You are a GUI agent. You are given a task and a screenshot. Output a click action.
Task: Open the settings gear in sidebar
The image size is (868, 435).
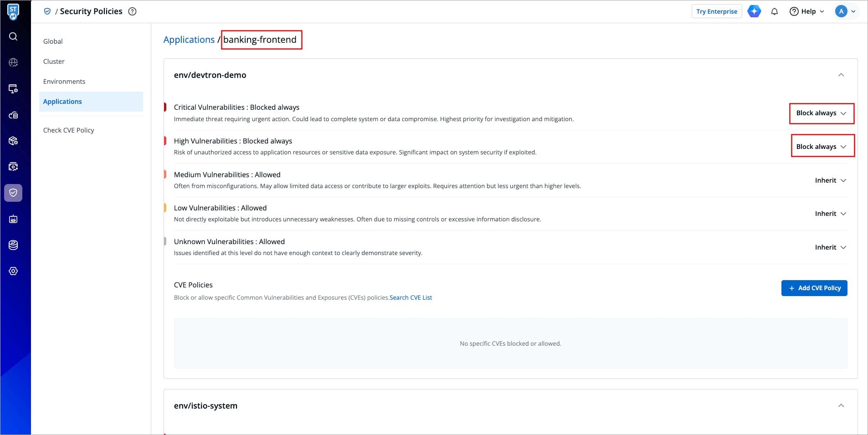coord(13,271)
